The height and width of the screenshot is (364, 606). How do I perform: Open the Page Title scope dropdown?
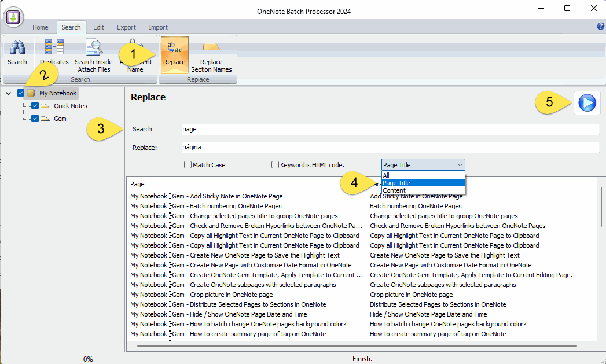pyautogui.click(x=423, y=165)
